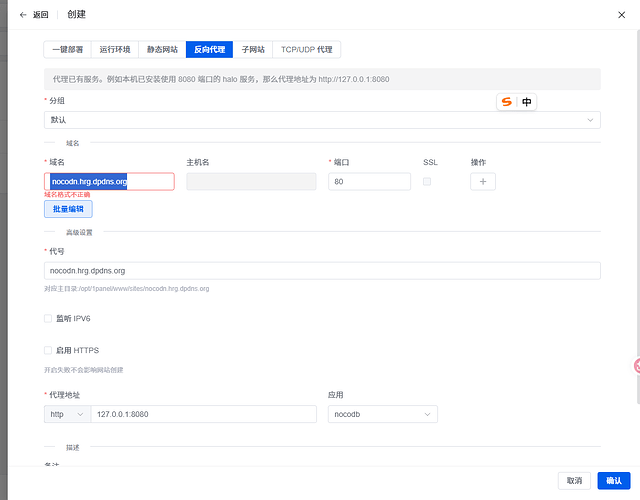Click the 返回 link
Image resolution: width=640 pixels, height=500 pixels.
(x=40, y=15)
